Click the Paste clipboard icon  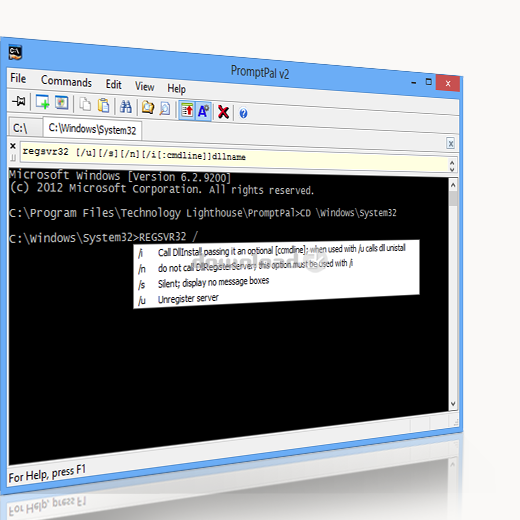[x=104, y=105]
